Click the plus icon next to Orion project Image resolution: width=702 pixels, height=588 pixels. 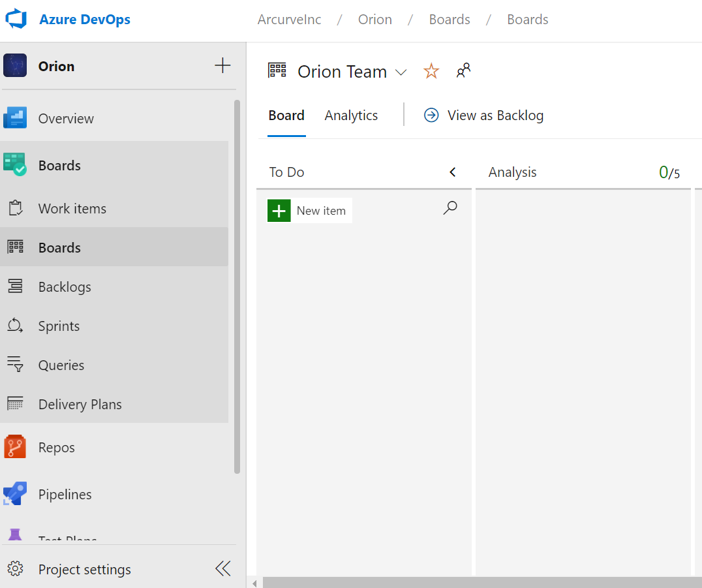point(222,66)
